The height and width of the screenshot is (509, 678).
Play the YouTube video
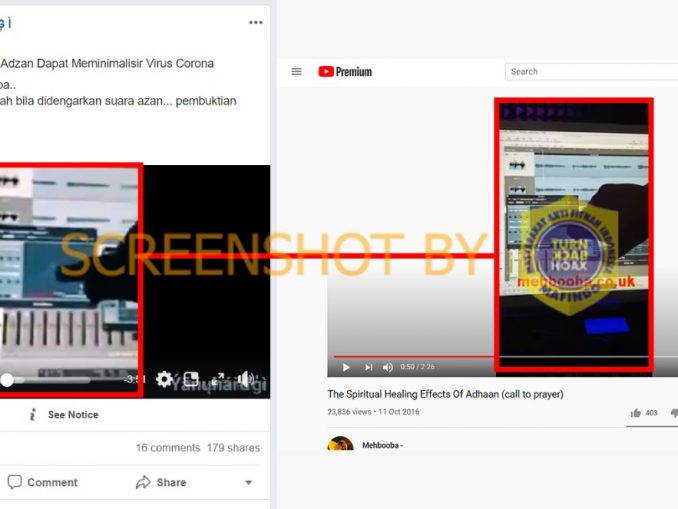tap(346, 367)
